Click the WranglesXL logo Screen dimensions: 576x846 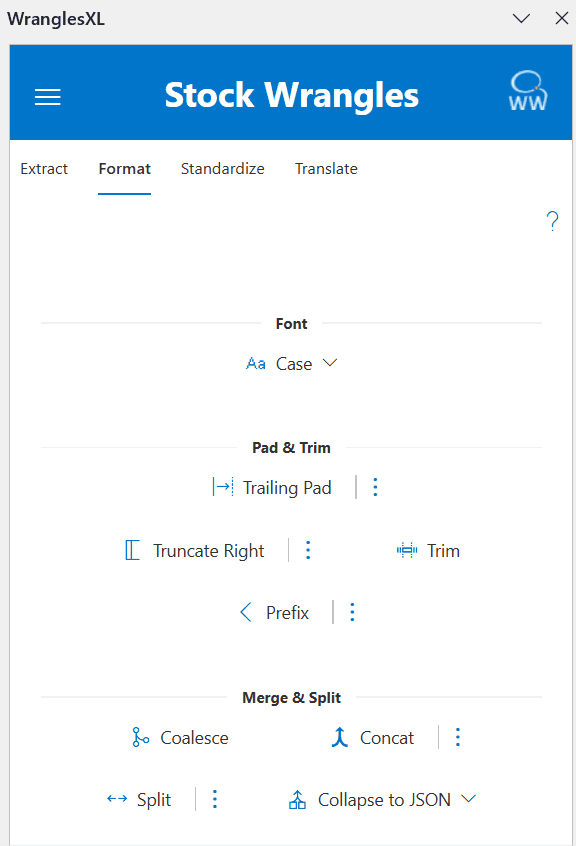click(526, 92)
